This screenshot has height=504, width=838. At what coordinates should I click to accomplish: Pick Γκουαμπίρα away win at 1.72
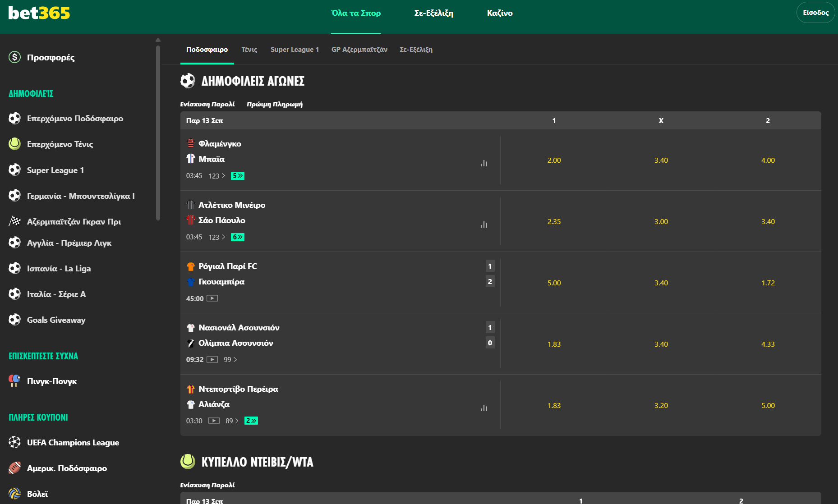[768, 283]
